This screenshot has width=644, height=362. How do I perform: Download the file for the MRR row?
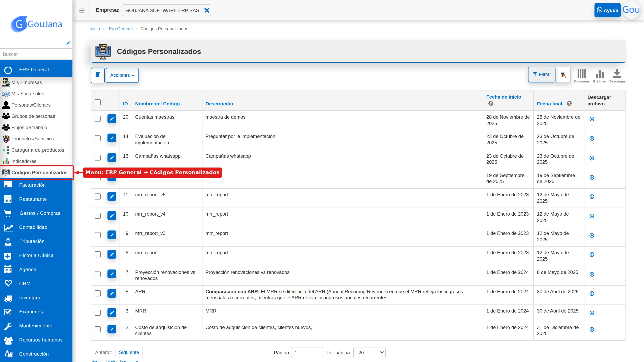592,313
